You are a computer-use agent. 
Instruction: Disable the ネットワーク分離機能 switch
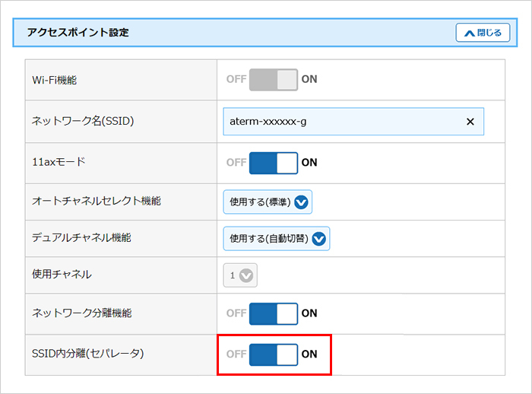[274, 313]
